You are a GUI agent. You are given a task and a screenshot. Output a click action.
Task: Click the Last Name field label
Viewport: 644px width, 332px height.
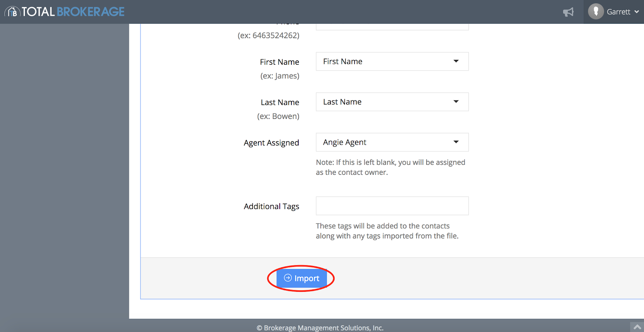(x=280, y=102)
